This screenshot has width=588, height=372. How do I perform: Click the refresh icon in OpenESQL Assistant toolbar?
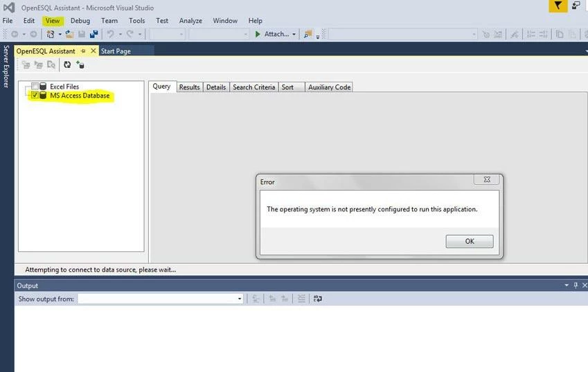pos(67,65)
